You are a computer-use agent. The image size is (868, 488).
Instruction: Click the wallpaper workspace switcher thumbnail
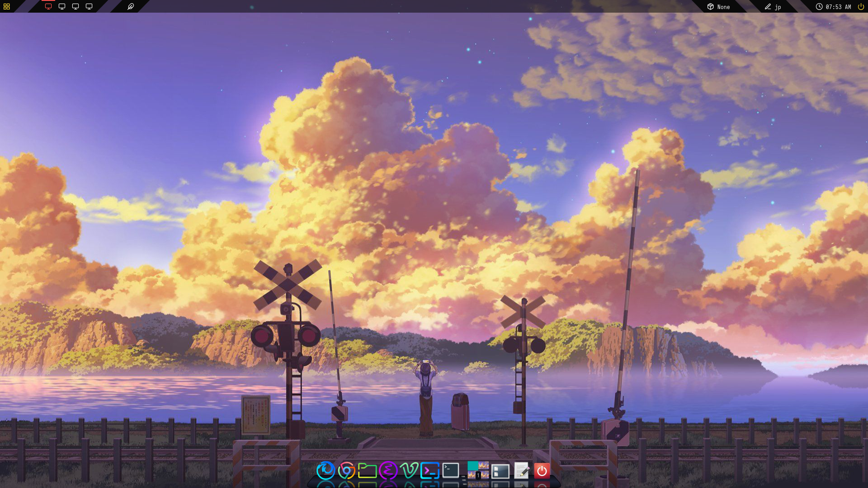478,470
